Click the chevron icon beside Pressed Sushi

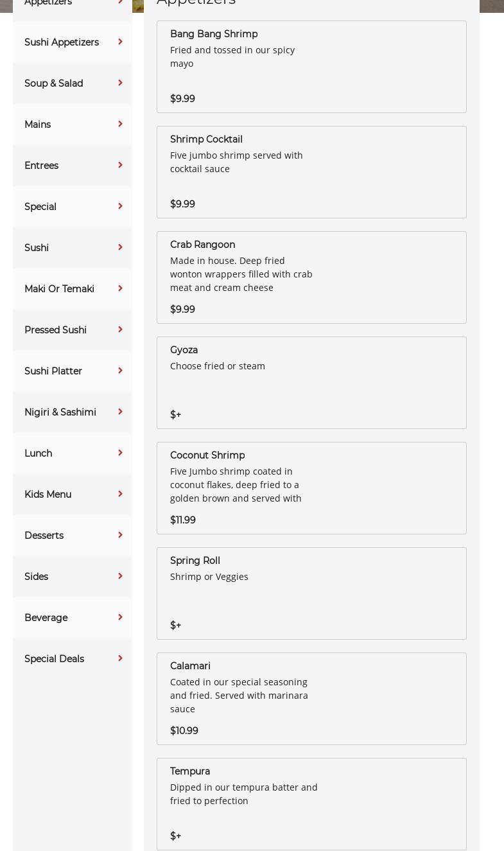[120, 329]
